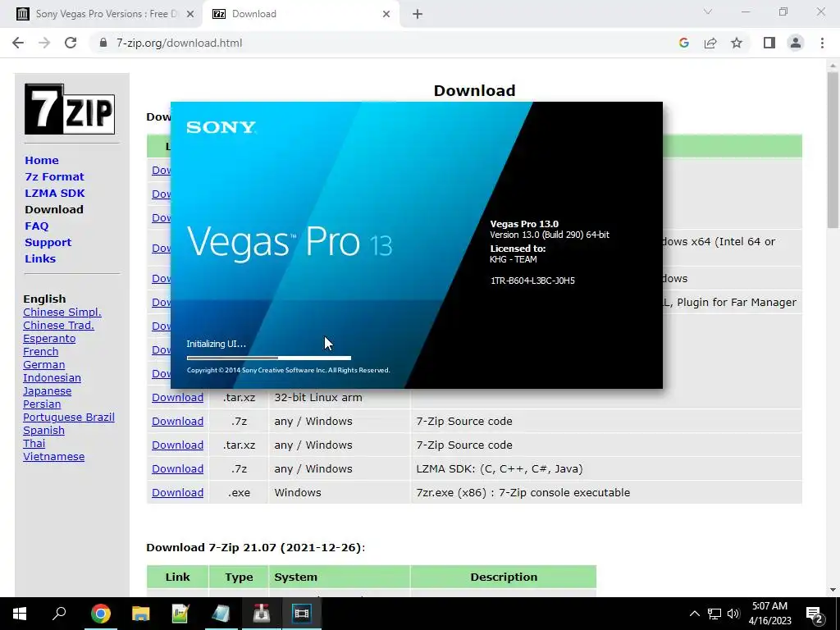Open the volume tray icon

(x=733, y=614)
